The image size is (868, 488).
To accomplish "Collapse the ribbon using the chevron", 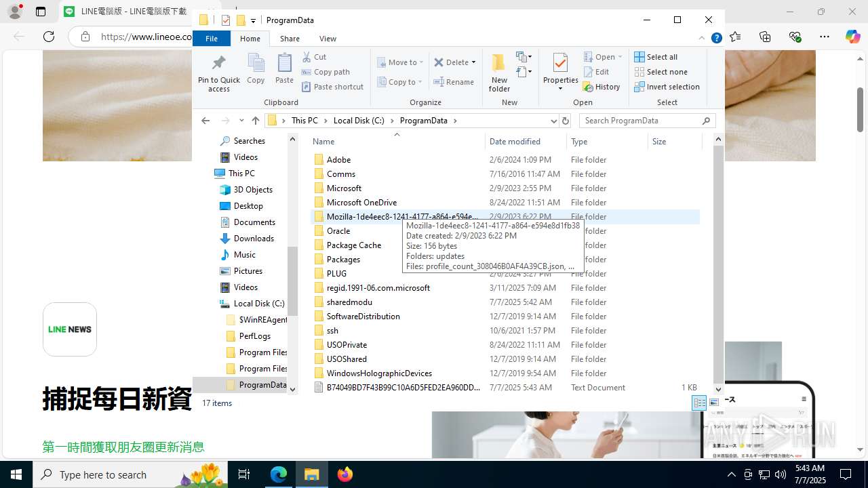I will click(702, 39).
